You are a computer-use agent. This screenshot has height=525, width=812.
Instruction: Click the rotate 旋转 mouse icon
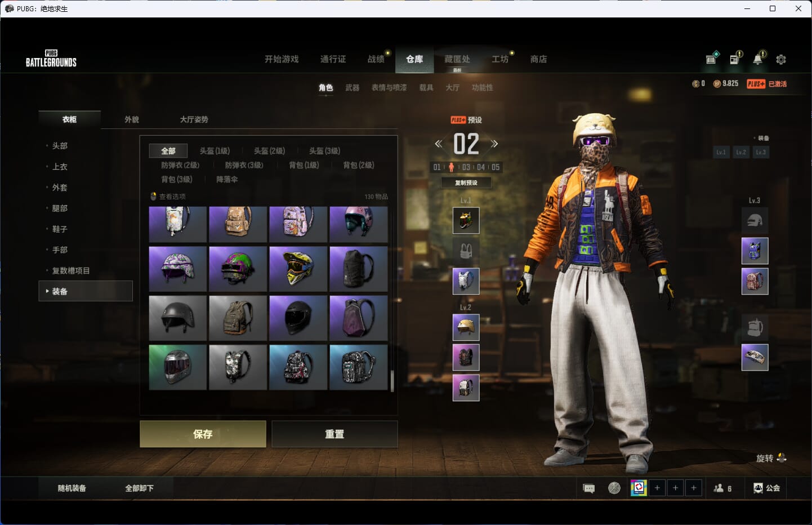(x=781, y=458)
